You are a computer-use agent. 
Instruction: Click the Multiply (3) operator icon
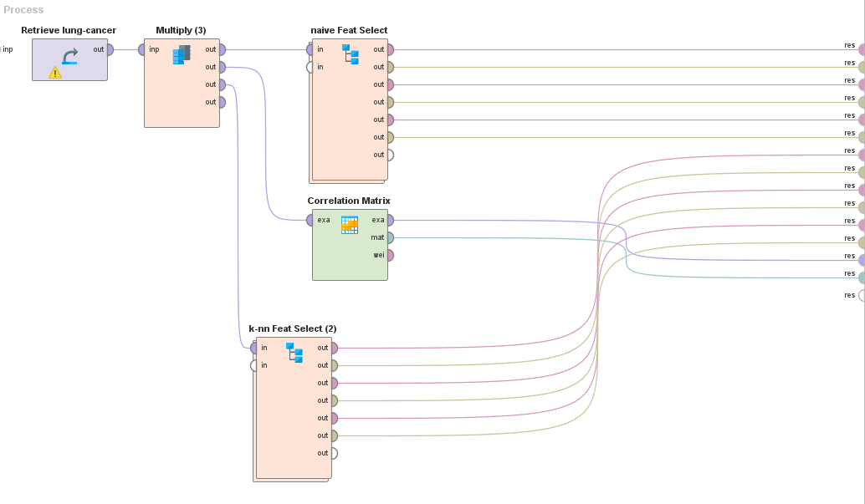click(182, 55)
